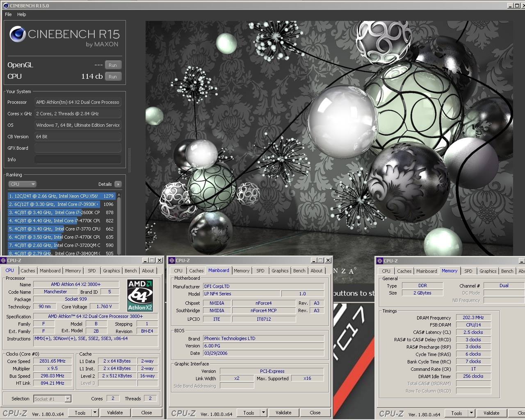This screenshot has height=420, width=525.
Task: Click Tools button in Mainboard CPU-Z window
Action: pyautogui.click(x=249, y=413)
